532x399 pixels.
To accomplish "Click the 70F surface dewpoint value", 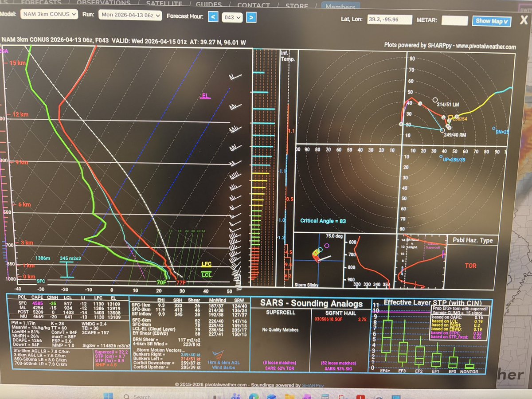I will tap(161, 282).
